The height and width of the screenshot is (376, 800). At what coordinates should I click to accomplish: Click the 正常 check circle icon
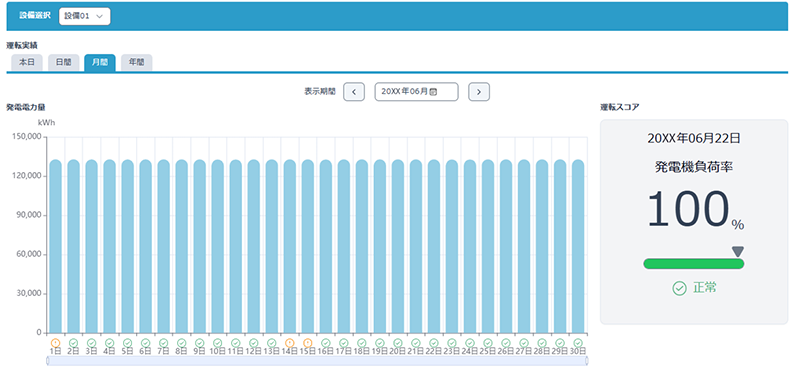(x=679, y=288)
